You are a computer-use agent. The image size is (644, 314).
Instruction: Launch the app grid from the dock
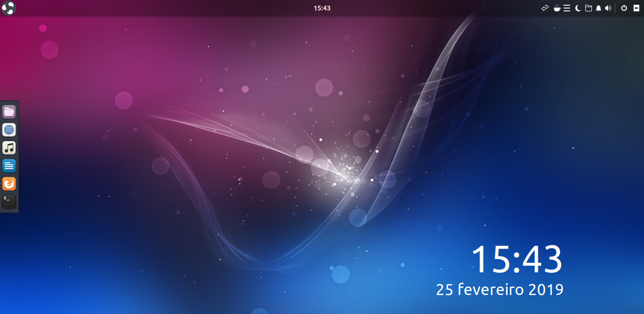pyautogui.click(x=9, y=130)
